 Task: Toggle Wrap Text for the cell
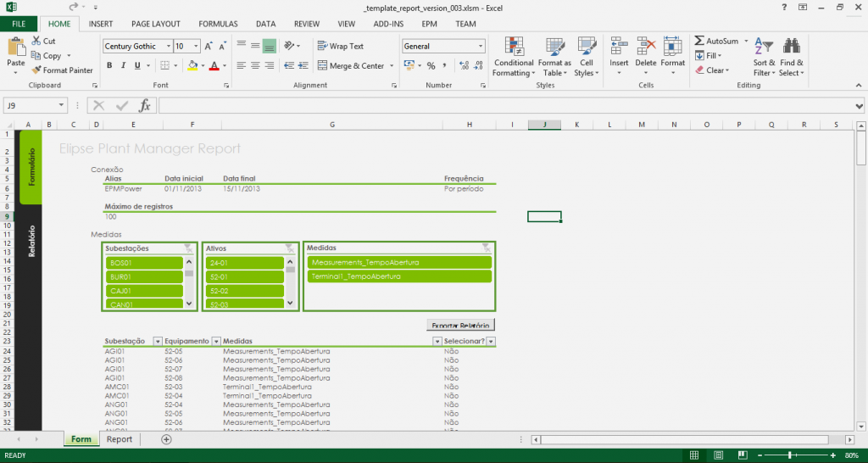coord(340,47)
